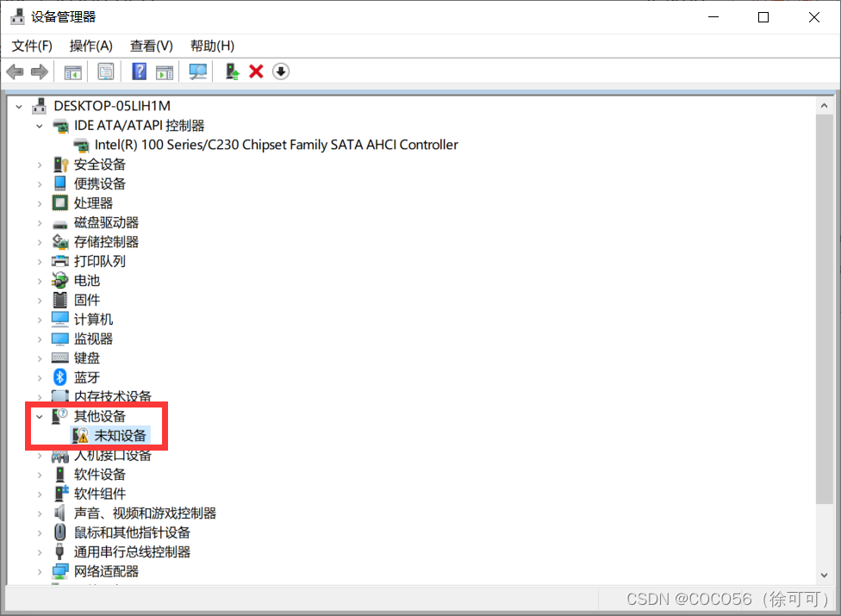This screenshot has width=841, height=616.
Task: Click the processor chip icon beside 处理器
Action: click(60, 203)
